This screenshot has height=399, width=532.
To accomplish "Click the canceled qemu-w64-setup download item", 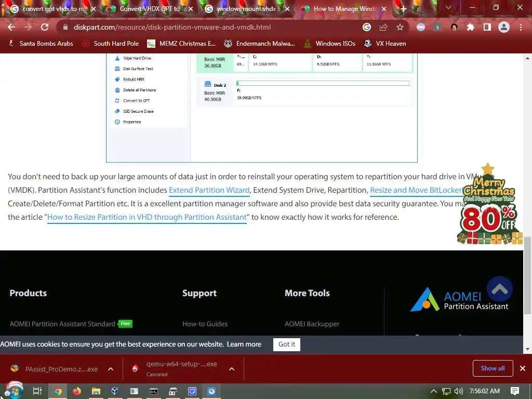I will [177, 369].
